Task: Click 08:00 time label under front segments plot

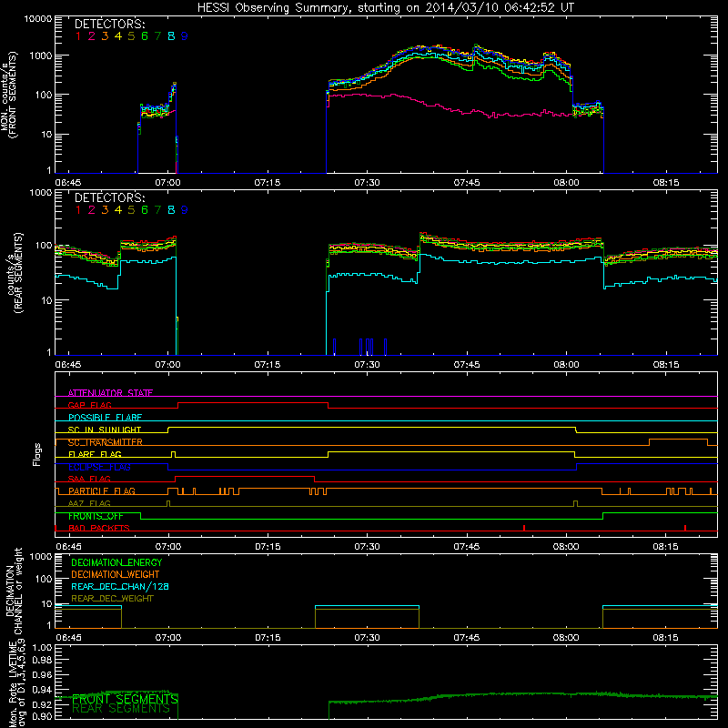Action: pos(566,183)
